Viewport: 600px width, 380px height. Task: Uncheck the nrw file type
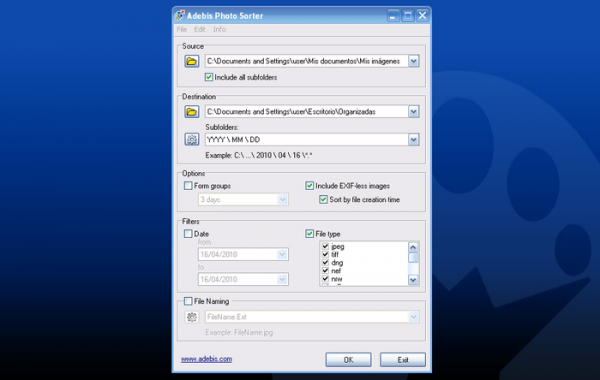click(x=325, y=279)
